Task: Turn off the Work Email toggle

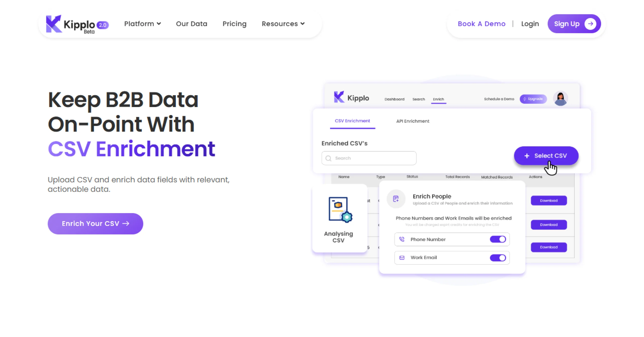Action: click(498, 258)
